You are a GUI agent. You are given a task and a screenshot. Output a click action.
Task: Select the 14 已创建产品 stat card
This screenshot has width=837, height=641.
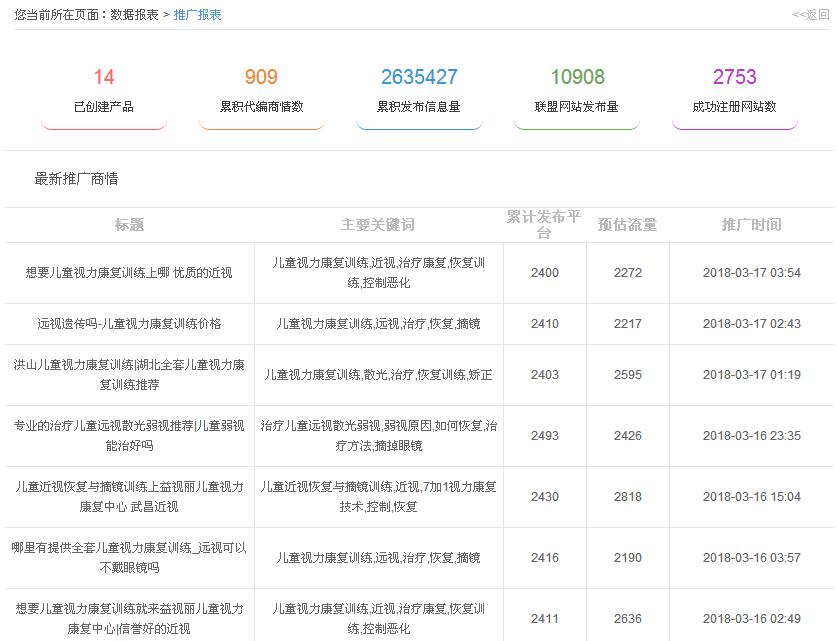[104, 97]
